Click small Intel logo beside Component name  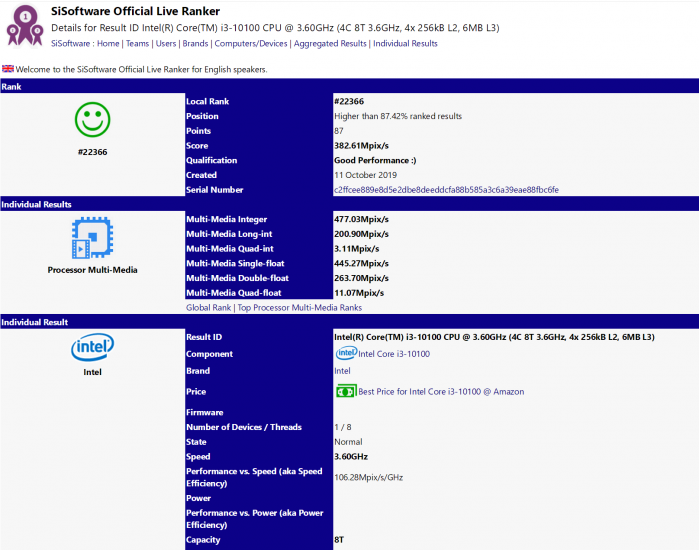[x=345, y=353]
